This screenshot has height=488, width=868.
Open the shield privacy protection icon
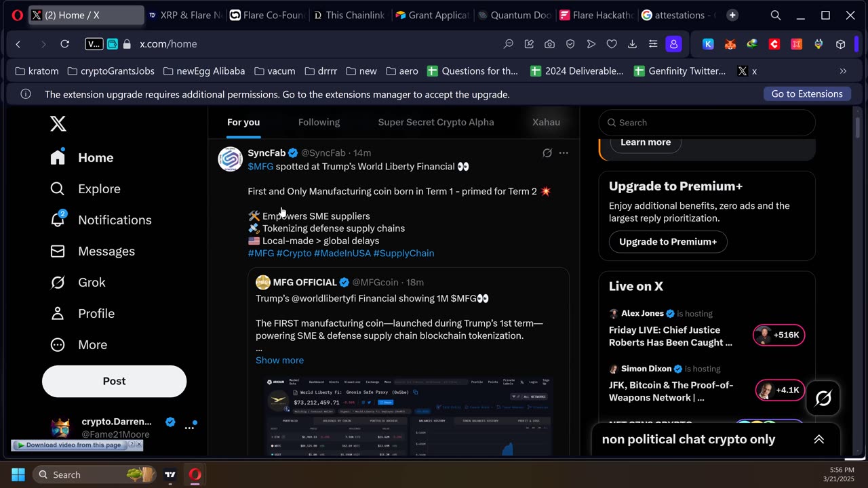pyautogui.click(x=570, y=44)
